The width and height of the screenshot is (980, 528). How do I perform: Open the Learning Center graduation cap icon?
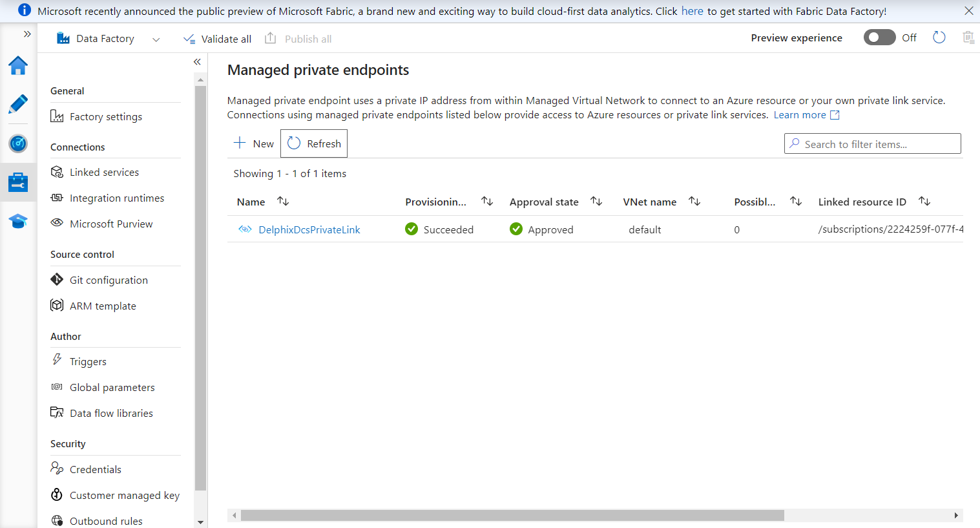17,221
